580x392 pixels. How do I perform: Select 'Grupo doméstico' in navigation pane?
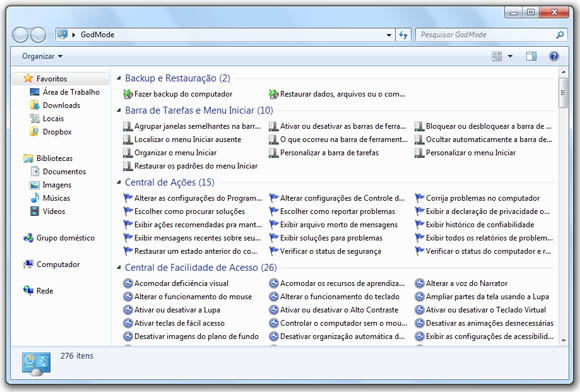click(x=59, y=238)
